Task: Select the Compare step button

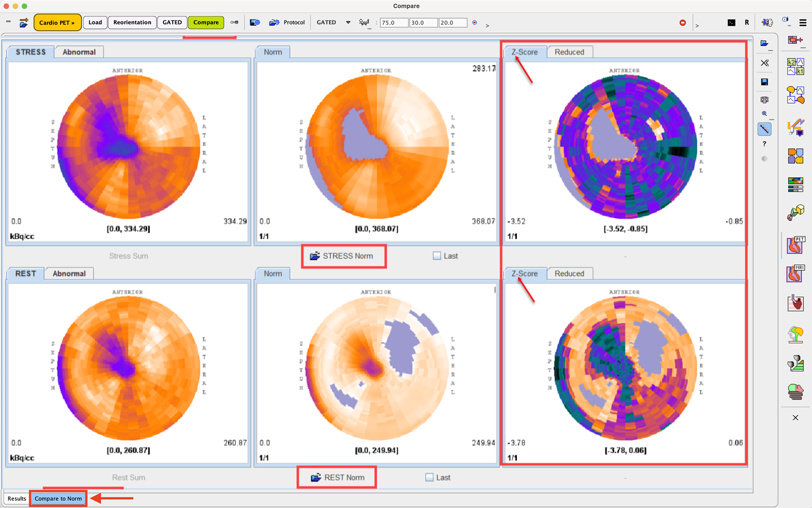Action: point(206,22)
